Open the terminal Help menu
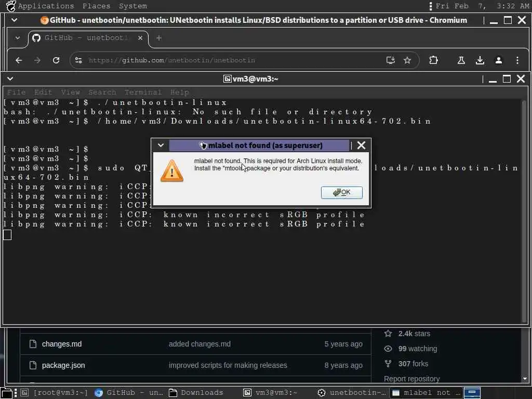Image resolution: width=532 pixels, height=399 pixels. point(179,92)
